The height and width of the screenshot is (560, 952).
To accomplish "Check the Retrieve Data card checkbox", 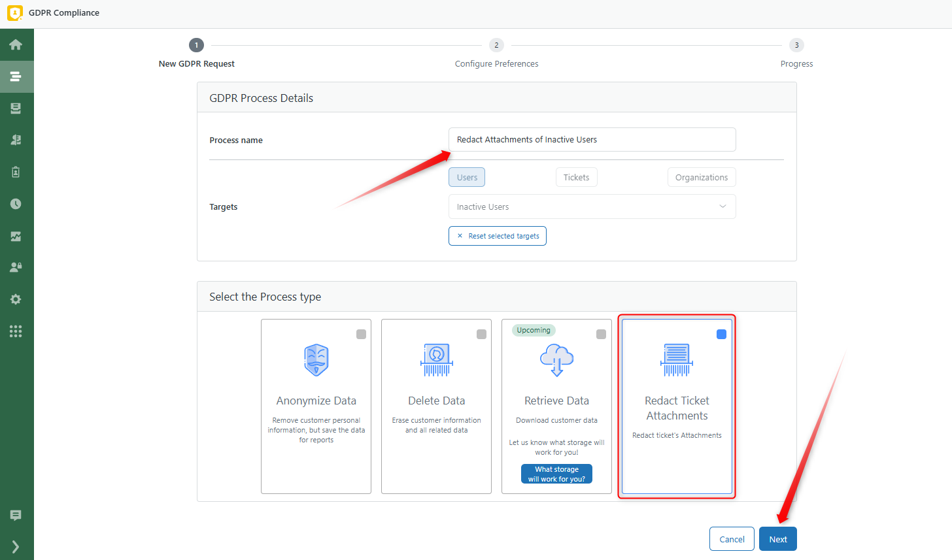I will click(601, 334).
